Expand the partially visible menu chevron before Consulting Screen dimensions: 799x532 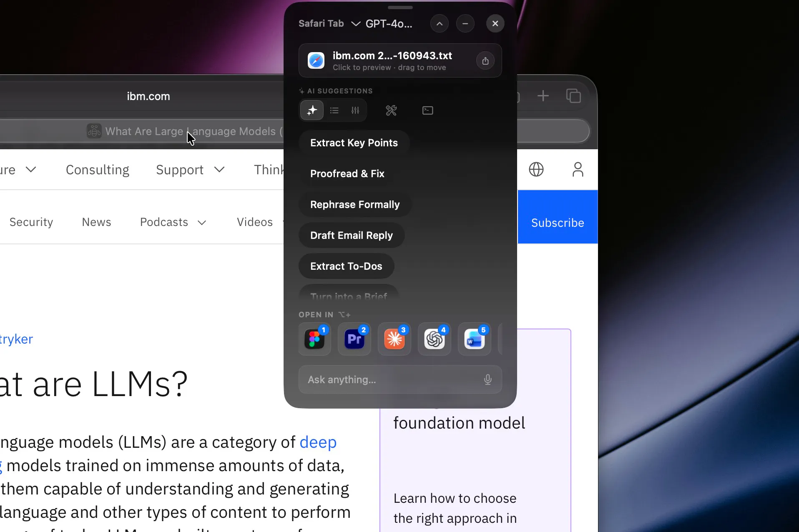pyautogui.click(x=31, y=169)
